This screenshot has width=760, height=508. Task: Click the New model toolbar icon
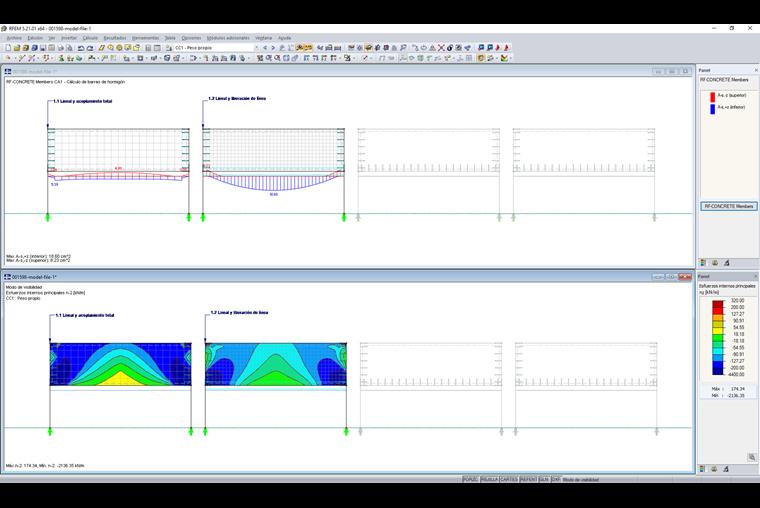click(x=8, y=48)
